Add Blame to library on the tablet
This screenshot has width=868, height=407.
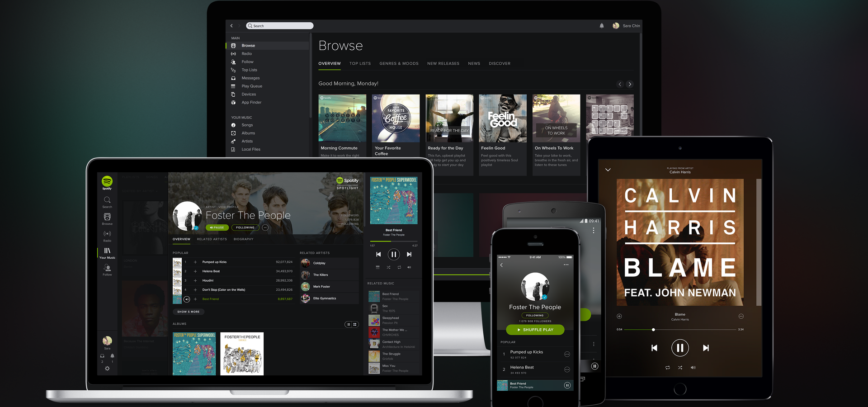coord(619,316)
